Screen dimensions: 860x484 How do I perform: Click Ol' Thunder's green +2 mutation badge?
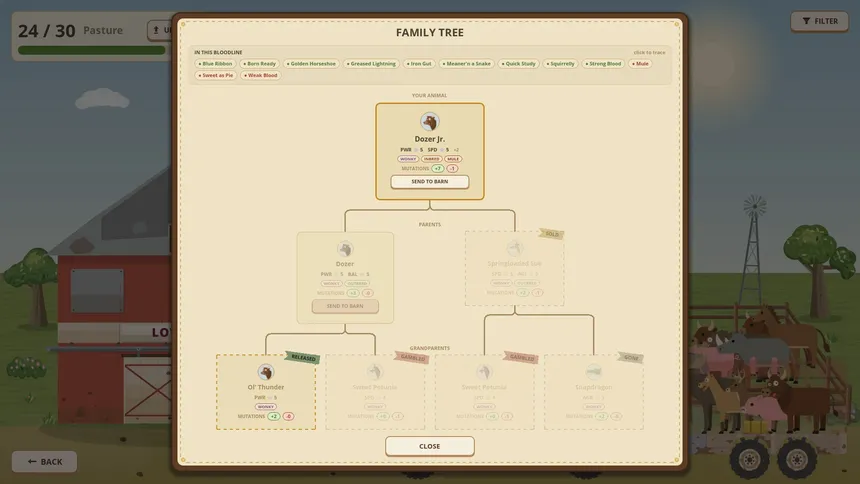tap(274, 417)
